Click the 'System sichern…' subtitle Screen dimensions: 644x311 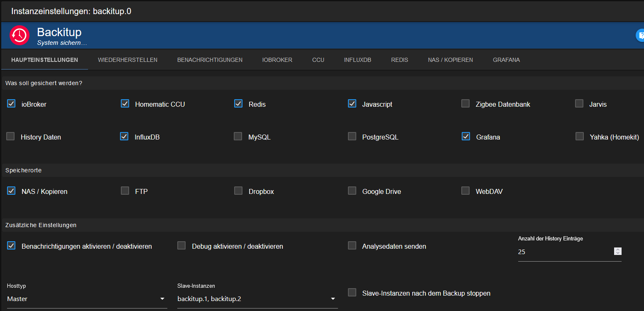(62, 42)
